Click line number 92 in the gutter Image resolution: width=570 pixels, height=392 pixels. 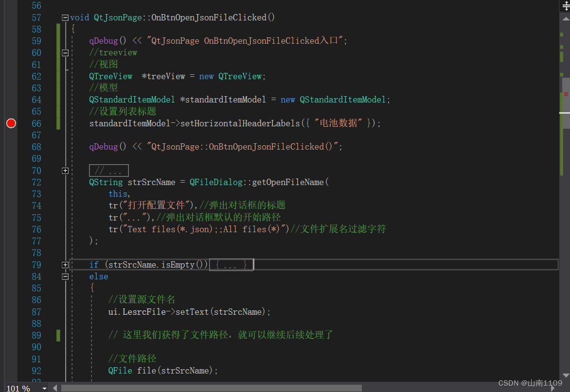(36, 371)
